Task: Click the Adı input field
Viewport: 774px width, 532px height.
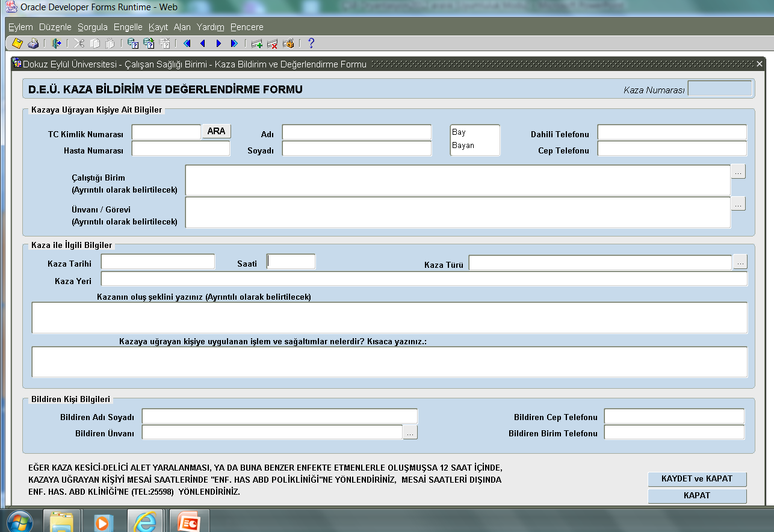Action: coord(357,132)
